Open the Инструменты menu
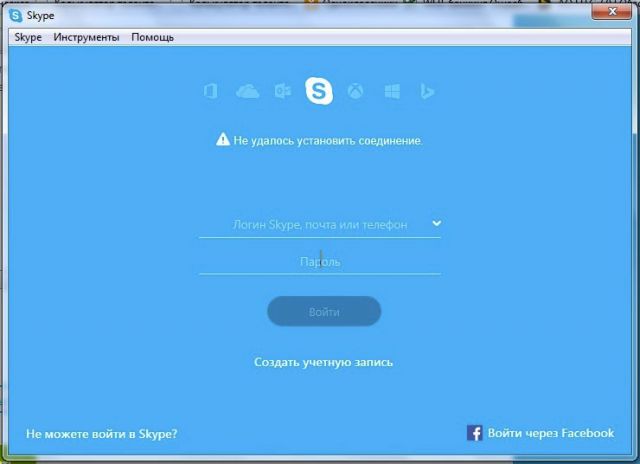Screen dimensions: 640x464 [x=86, y=37]
